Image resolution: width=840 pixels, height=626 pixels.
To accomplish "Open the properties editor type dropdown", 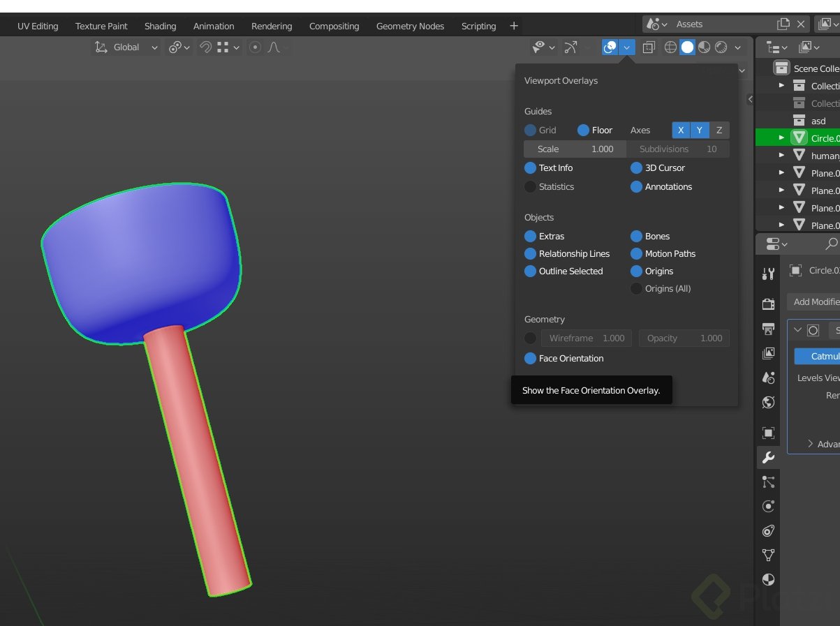I will point(776,244).
